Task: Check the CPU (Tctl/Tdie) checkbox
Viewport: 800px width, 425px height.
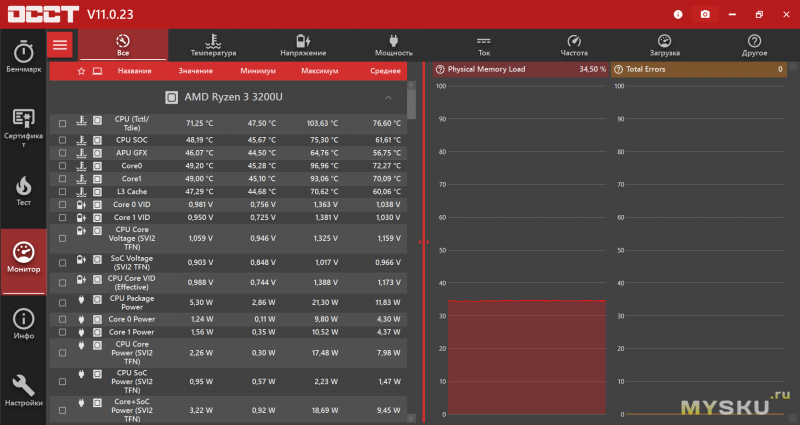Action: point(62,123)
